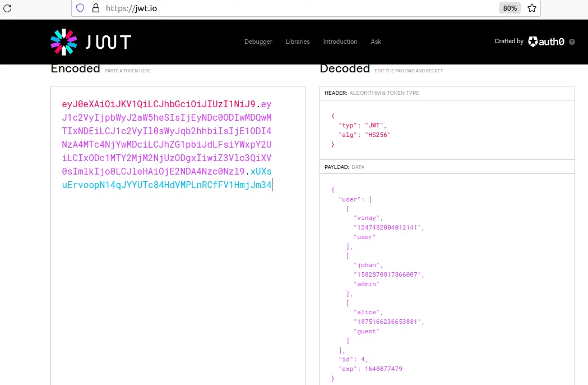Open the Auth0 logo link
The height and width of the screenshot is (385, 588).
[x=547, y=42]
